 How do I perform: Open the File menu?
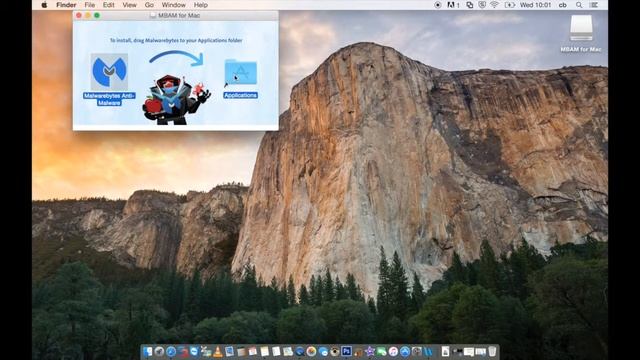(89, 5)
